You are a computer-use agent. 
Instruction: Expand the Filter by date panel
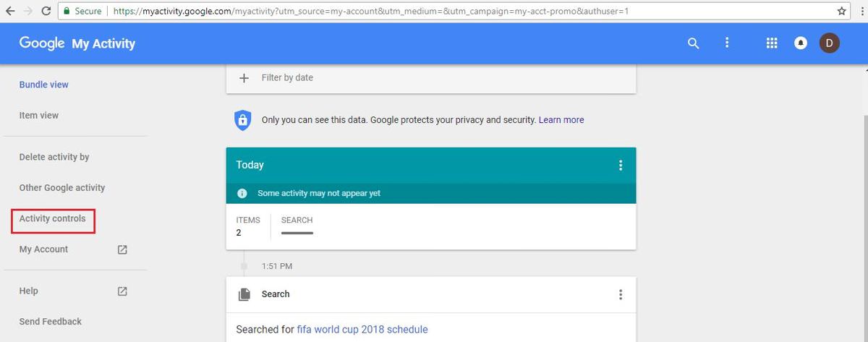click(x=287, y=78)
